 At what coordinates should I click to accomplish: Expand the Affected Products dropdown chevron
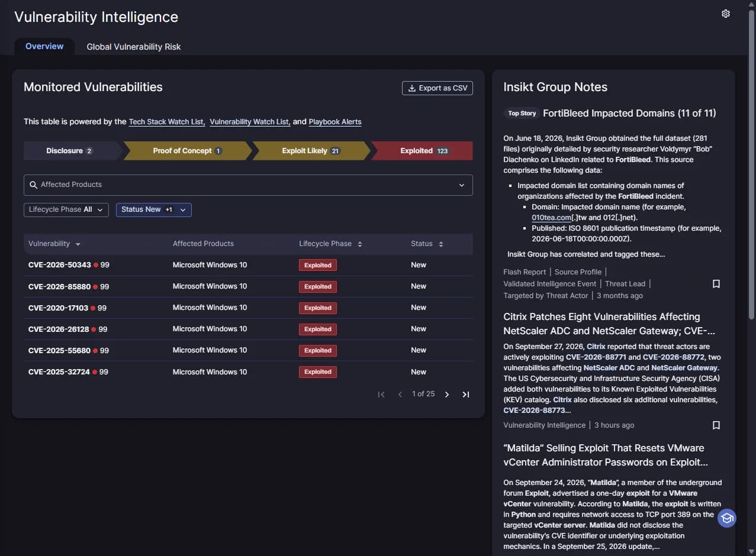pyautogui.click(x=462, y=185)
